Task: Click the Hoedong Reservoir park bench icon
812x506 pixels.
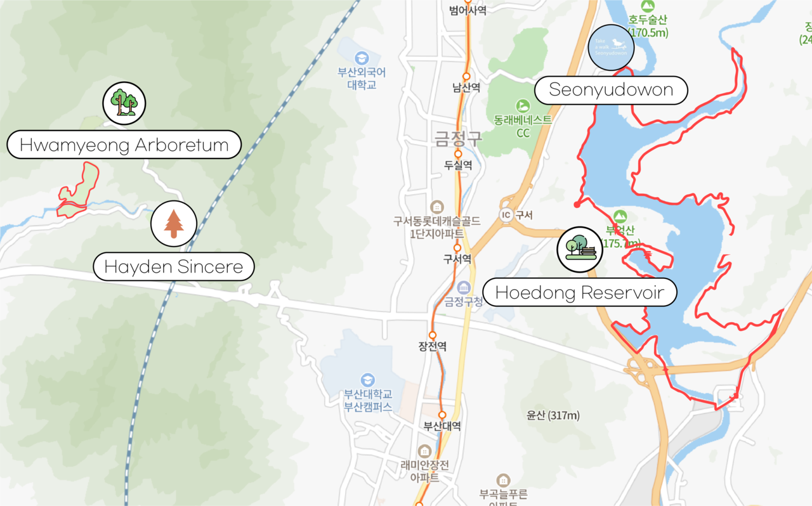Action: [580, 249]
